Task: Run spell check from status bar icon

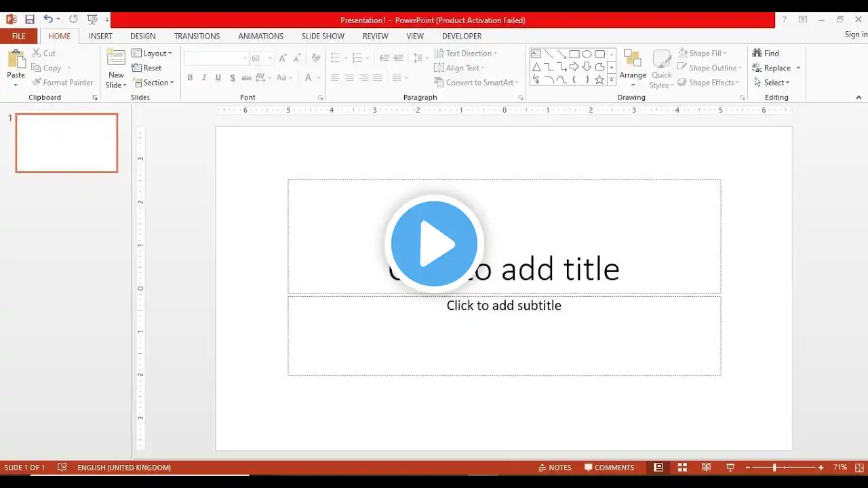Action: pos(62,468)
